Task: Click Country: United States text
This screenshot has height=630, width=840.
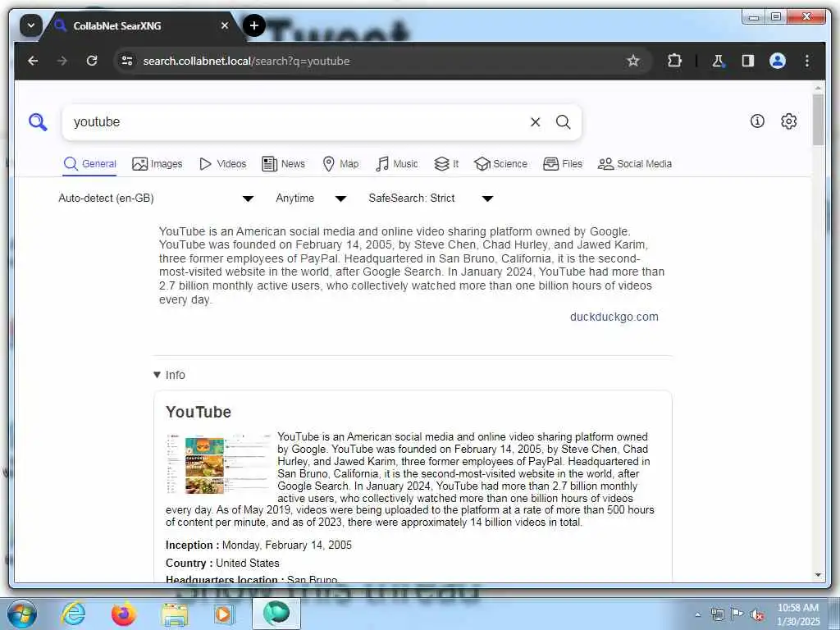Action: 222,563
